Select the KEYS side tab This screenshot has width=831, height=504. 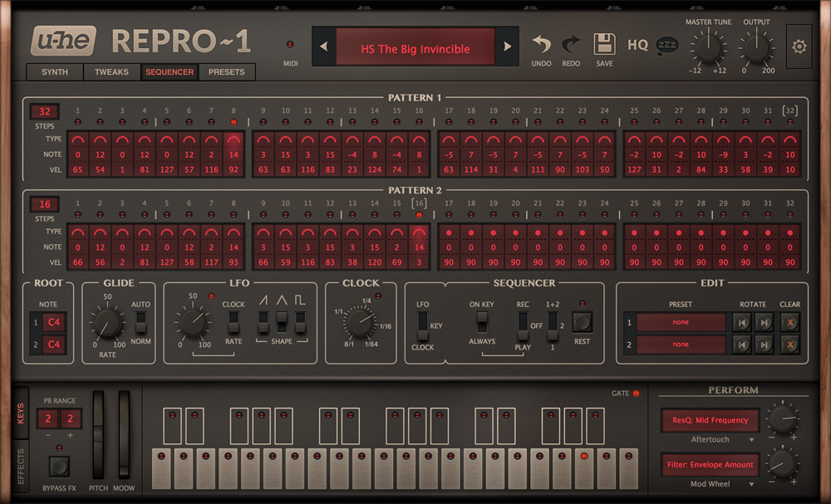coord(20,413)
